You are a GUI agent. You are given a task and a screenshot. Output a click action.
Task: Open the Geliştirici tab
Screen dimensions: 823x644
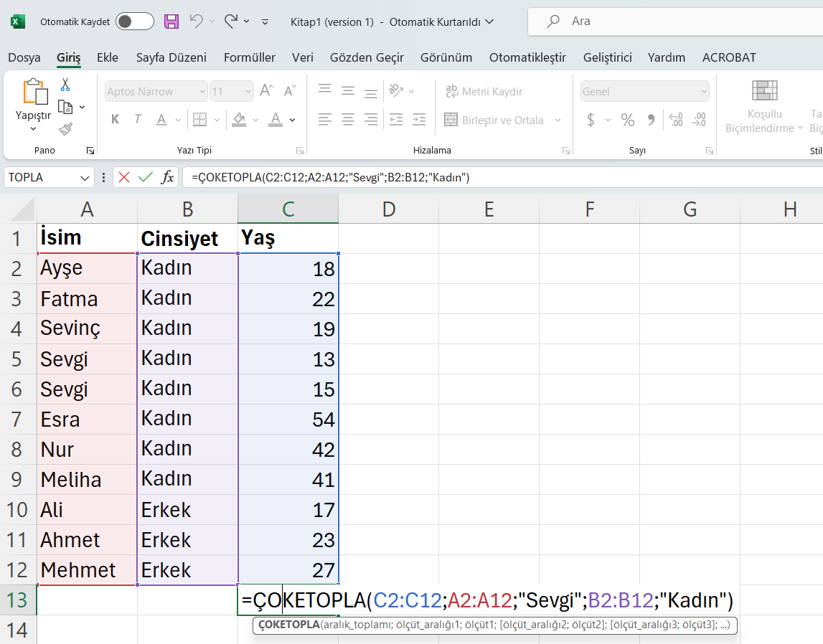pos(607,57)
